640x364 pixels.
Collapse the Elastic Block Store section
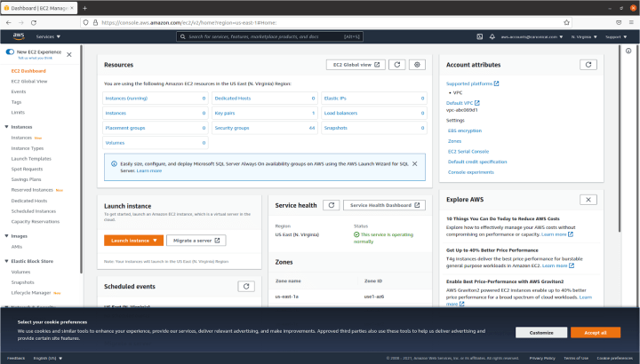[x=6, y=261]
